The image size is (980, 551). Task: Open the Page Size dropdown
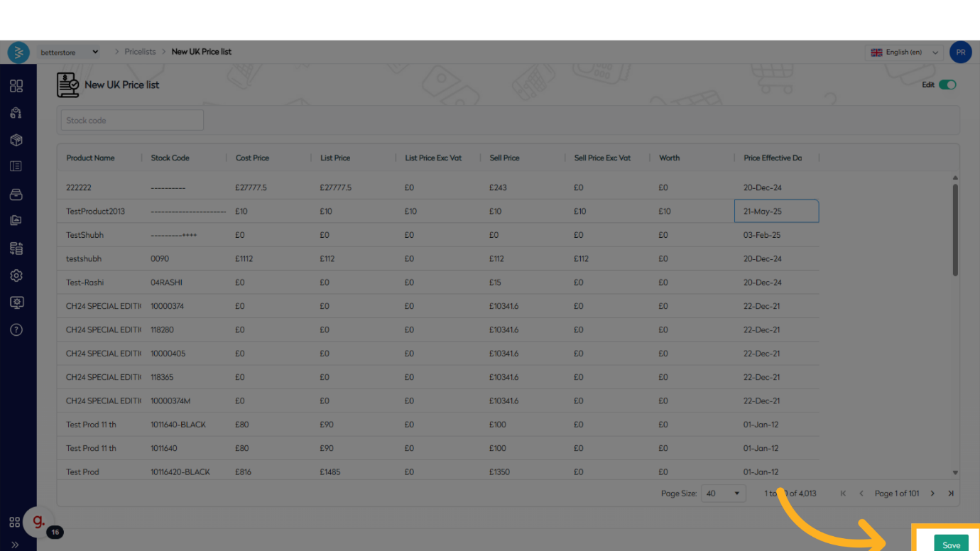pyautogui.click(x=723, y=493)
